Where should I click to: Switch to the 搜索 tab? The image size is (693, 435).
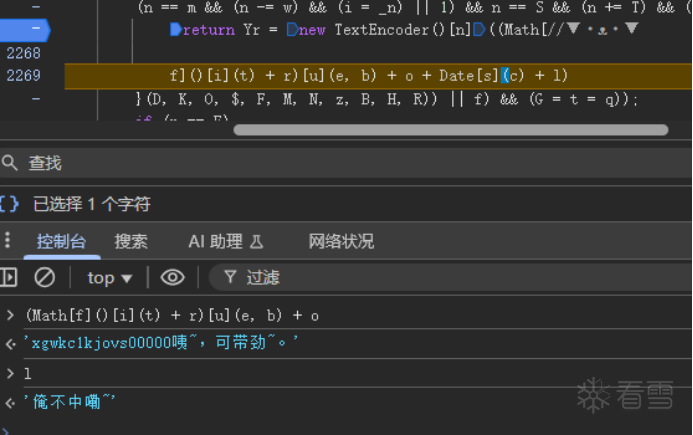tap(131, 241)
